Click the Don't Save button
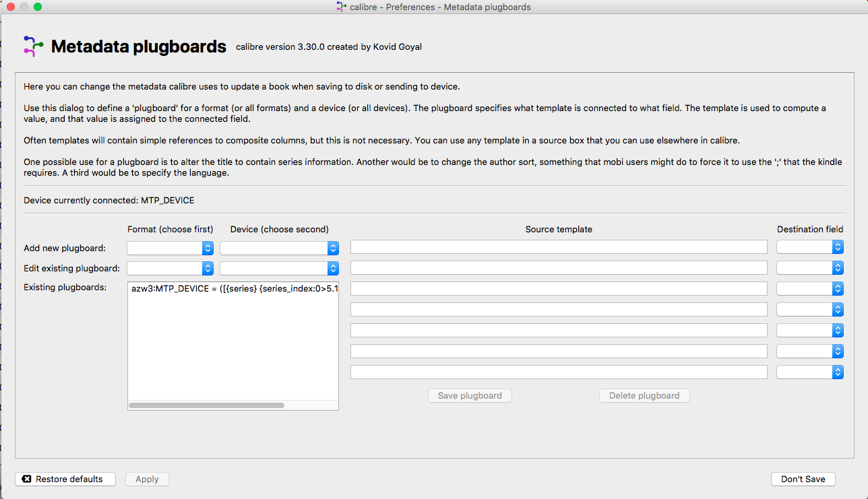Screen dimensions: 868x499 [x=803, y=479]
